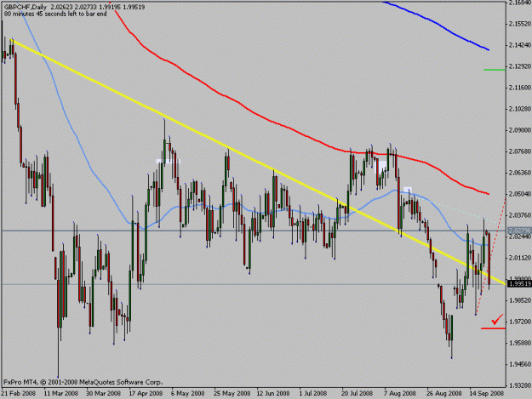Click the 26 Aug 2008 date label
Image resolution: width=532 pixels, height=399 pixels.
coord(444,394)
